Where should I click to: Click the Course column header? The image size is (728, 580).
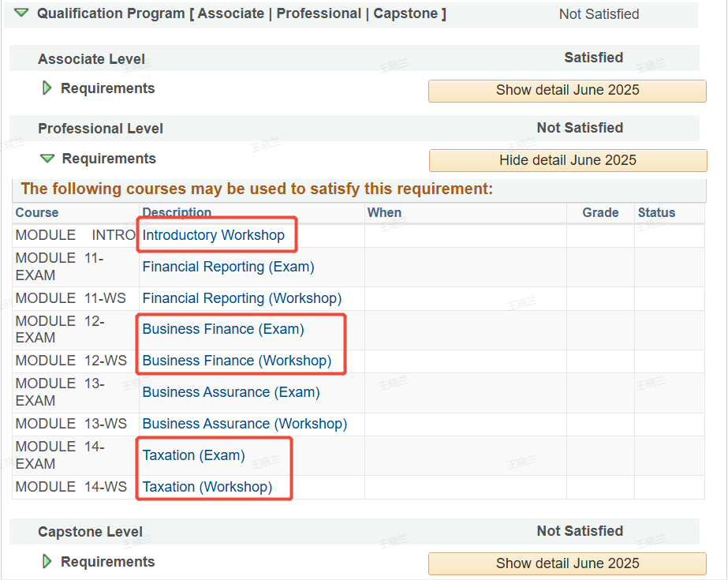coord(37,212)
